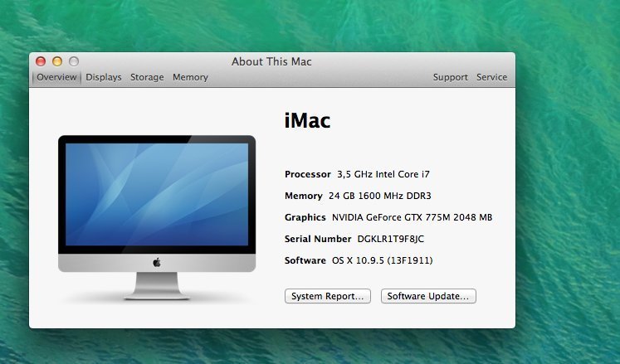Open the Displays tab

pos(104,77)
